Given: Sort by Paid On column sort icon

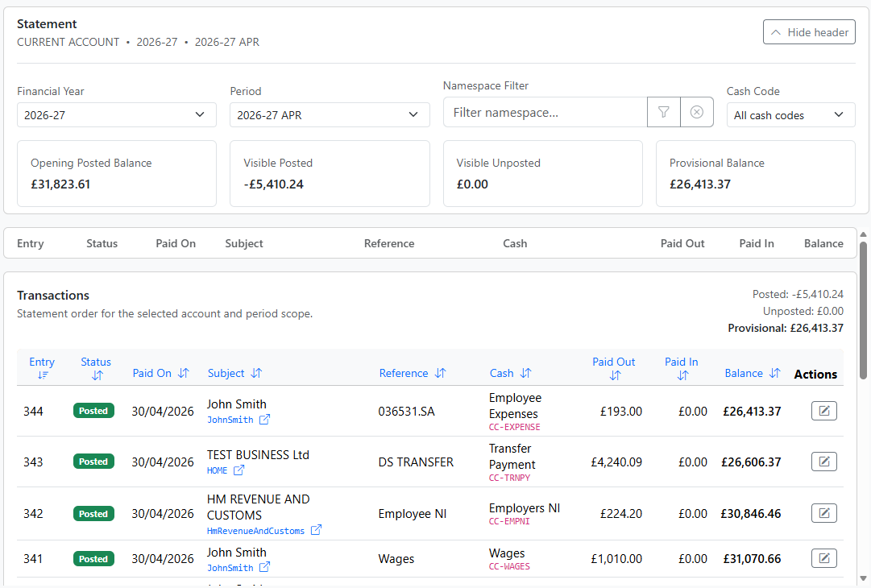Looking at the screenshot, I should tap(184, 373).
